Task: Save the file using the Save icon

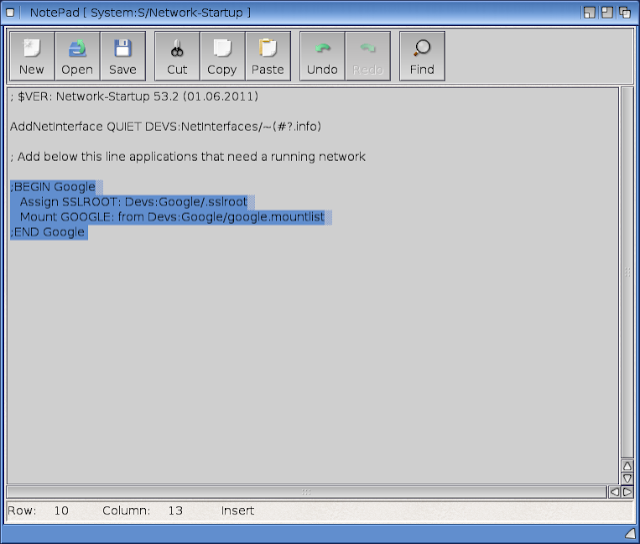Action: (122, 56)
